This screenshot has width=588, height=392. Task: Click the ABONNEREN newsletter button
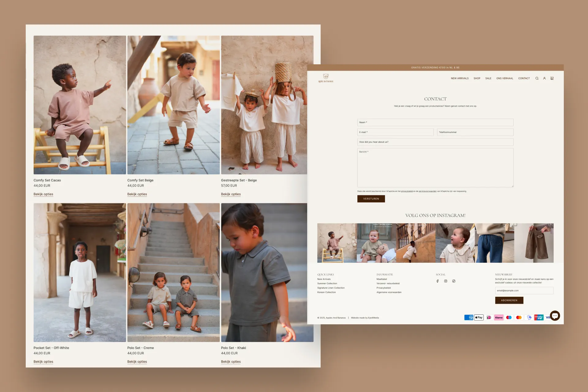509,300
